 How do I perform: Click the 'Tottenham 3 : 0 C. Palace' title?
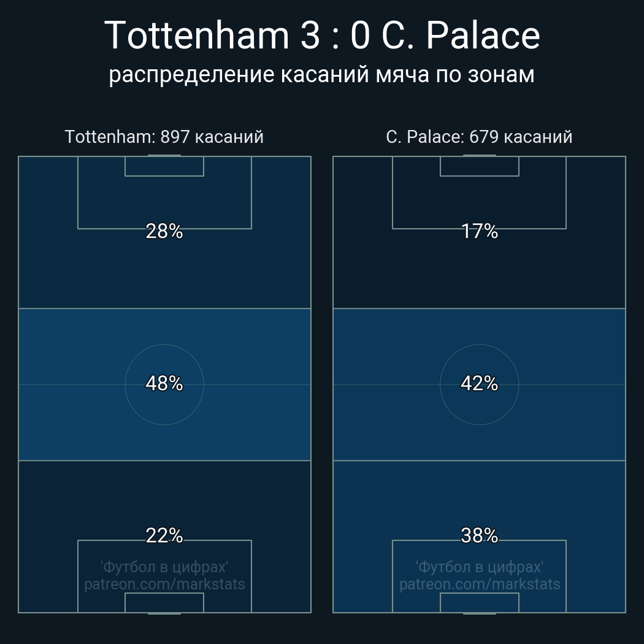322,36
